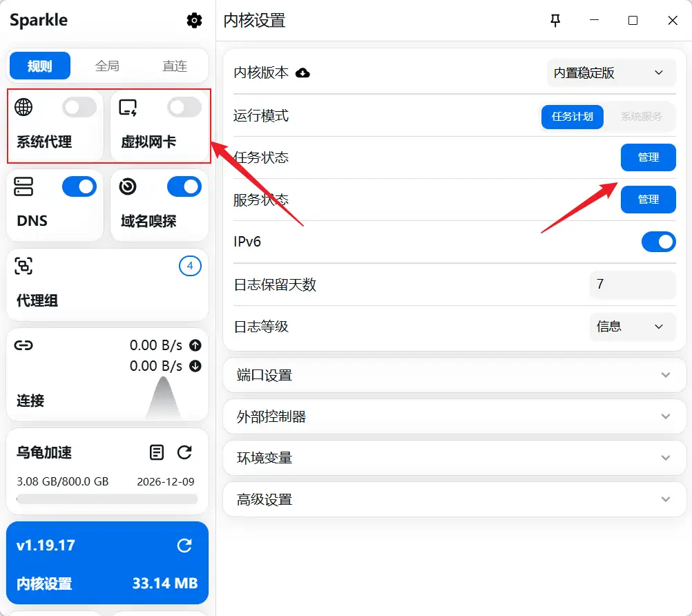
Task: Open Sparkle settings gear icon
Action: [x=195, y=21]
